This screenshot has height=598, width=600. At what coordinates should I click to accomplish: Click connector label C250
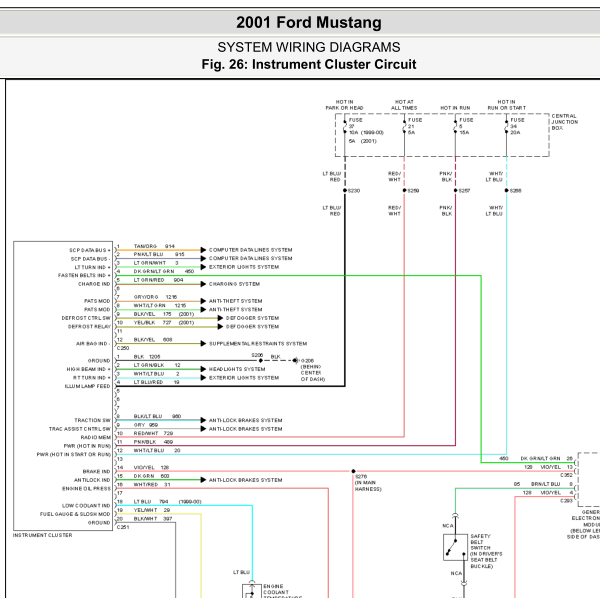pyautogui.click(x=123, y=348)
